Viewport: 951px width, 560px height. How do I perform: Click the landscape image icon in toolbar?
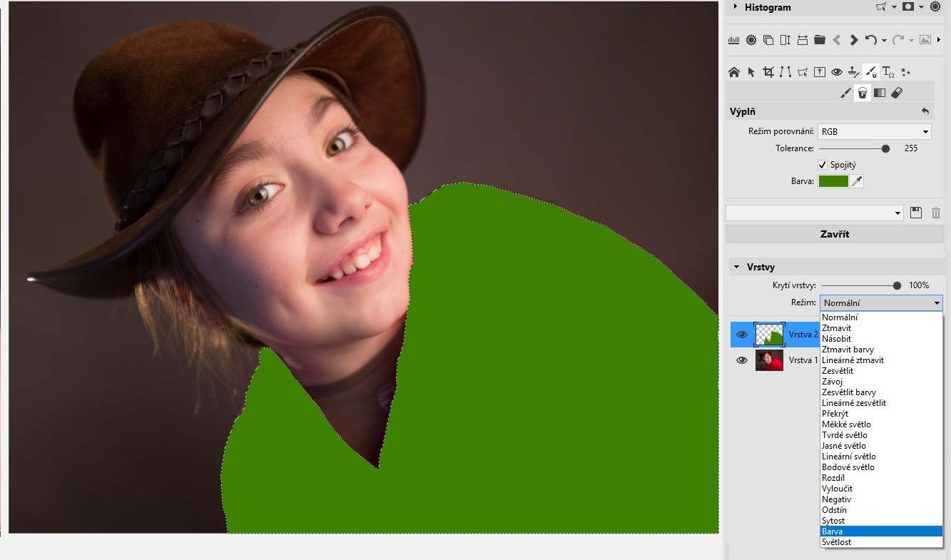(x=925, y=40)
